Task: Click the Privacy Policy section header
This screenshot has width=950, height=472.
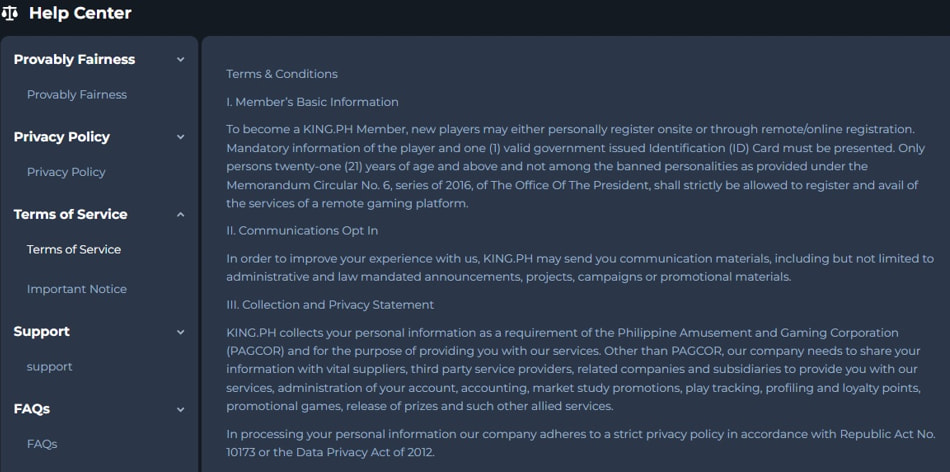Action: [x=62, y=137]
